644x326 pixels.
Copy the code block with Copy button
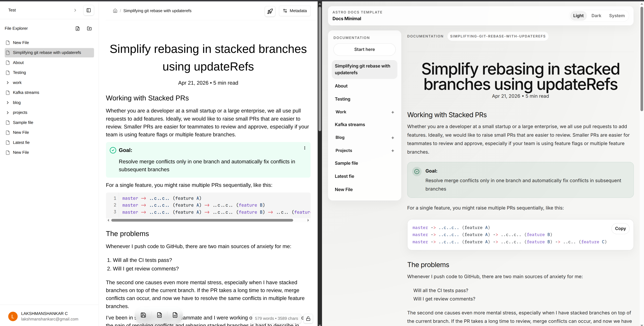pos(620,229)
